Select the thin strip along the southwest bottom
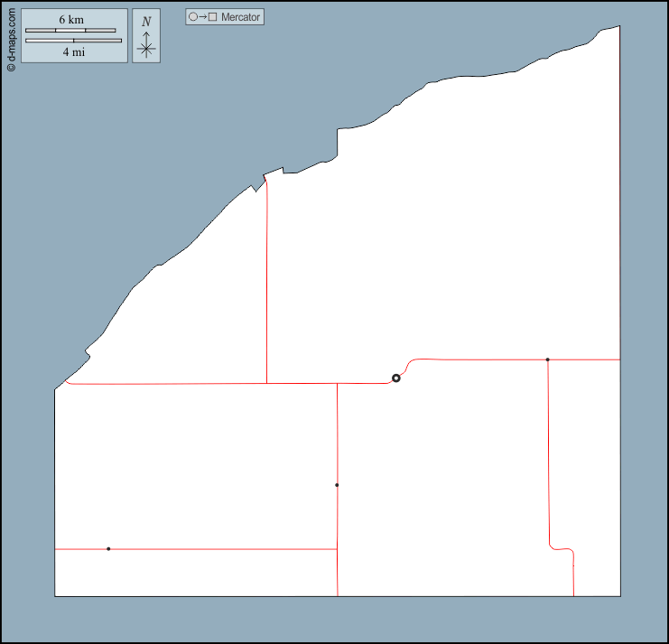 coord(194,573)
